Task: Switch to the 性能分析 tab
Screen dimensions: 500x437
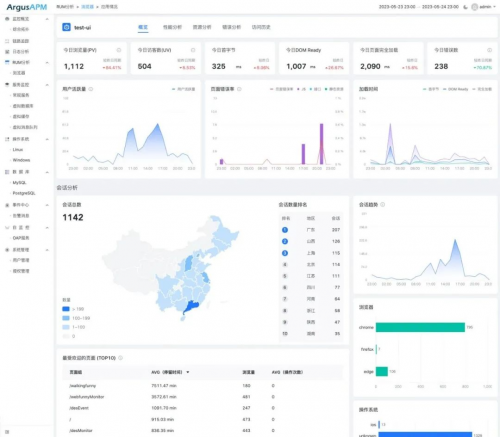Action: click(x=172, y=27)
